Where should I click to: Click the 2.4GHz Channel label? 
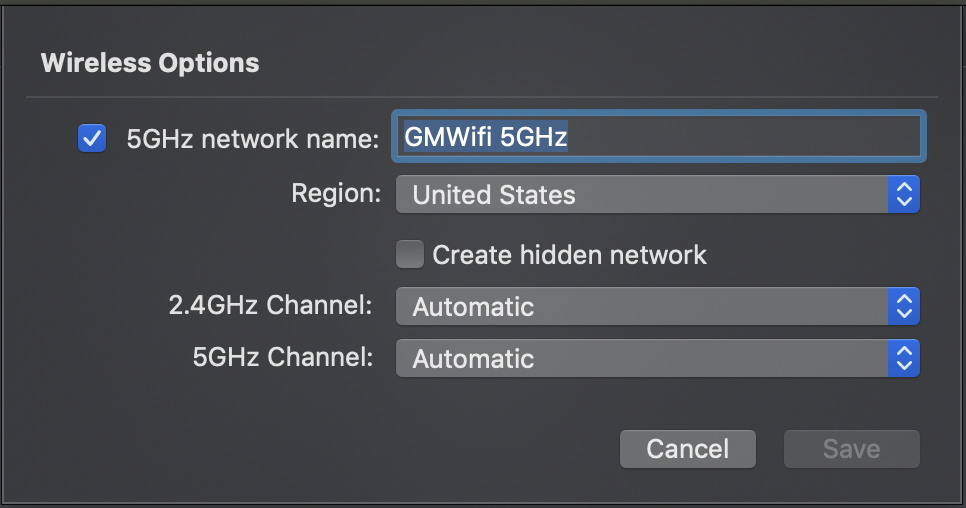point(270,305)
